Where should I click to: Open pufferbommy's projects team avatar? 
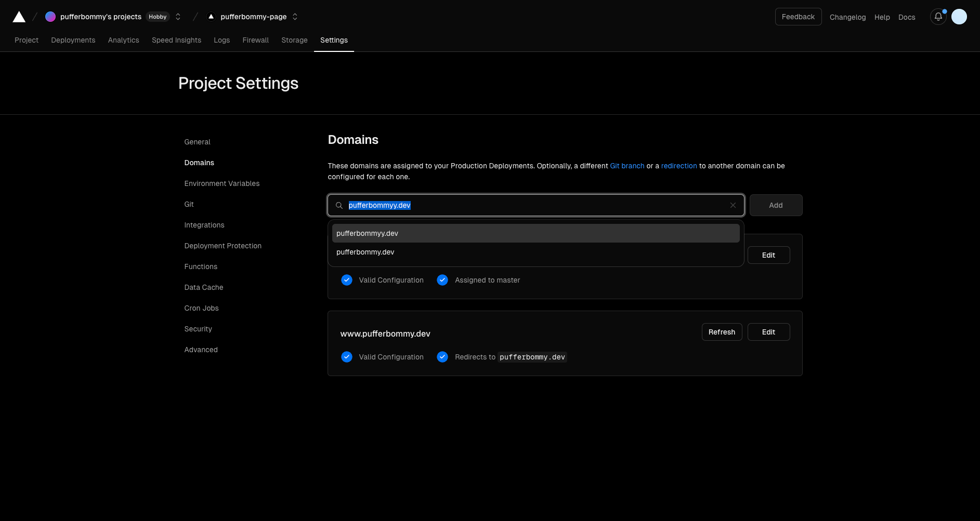point(50,17)
